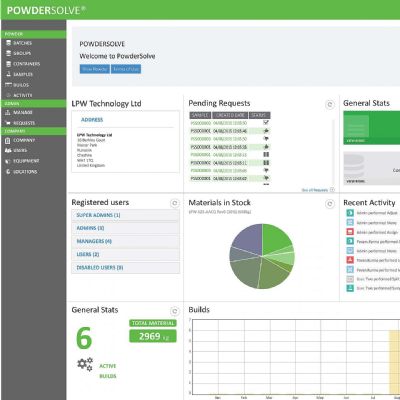Expand the Managers (4) group
The image size is (400, 400).
(x=126, y=241)
